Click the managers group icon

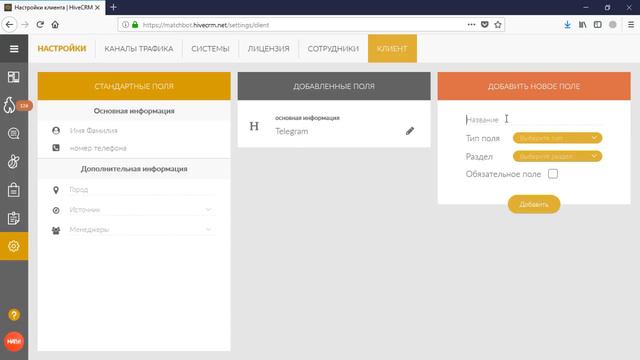[56, 230]
